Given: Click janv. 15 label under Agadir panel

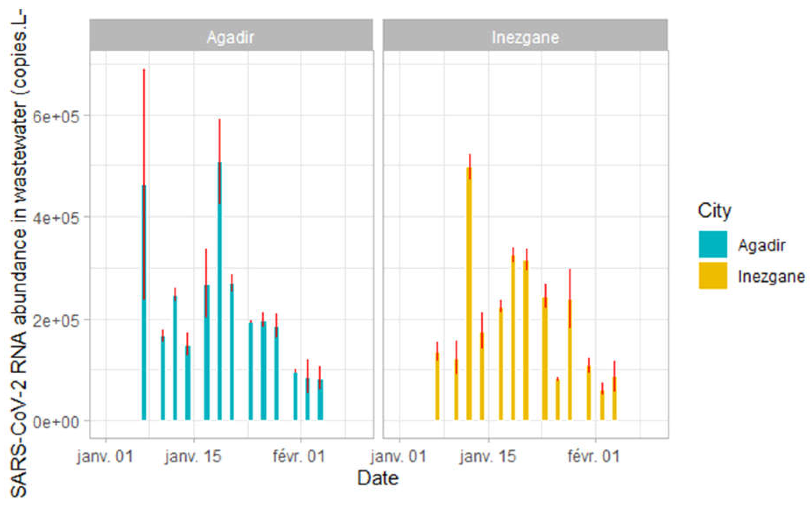Looking at the screenshot, I should [x=193, y=457].
